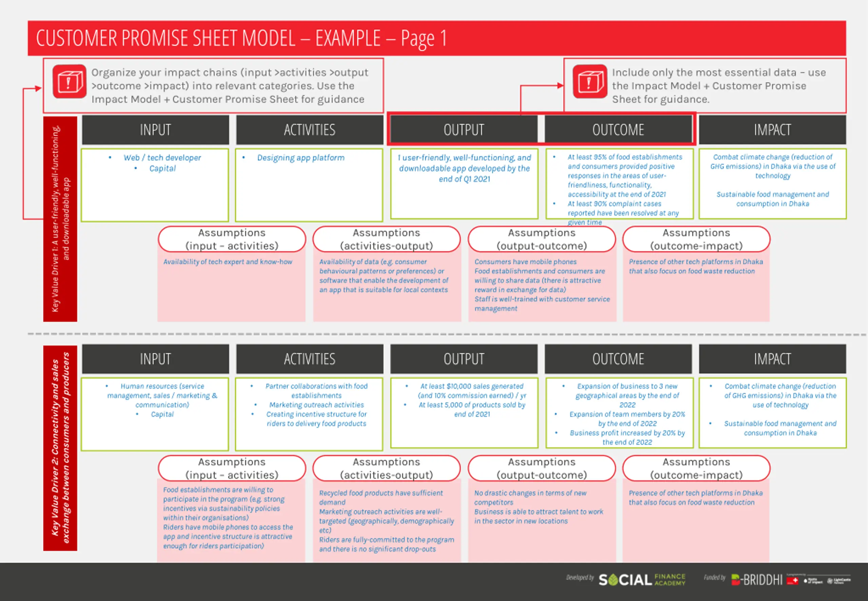Click 'Business is able to attract talent' assumption
Screen dimensions: 868x601
[x=539, y=516]
